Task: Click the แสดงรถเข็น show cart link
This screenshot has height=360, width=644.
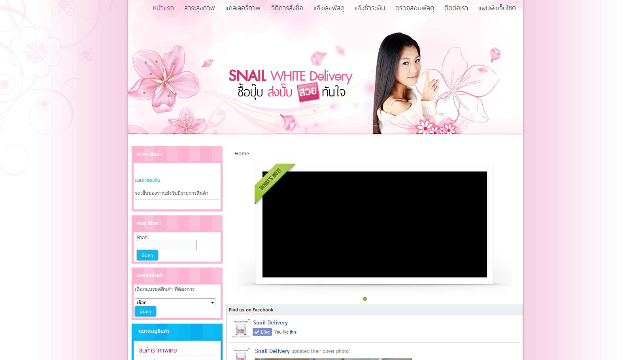Action: click(147, 181)
